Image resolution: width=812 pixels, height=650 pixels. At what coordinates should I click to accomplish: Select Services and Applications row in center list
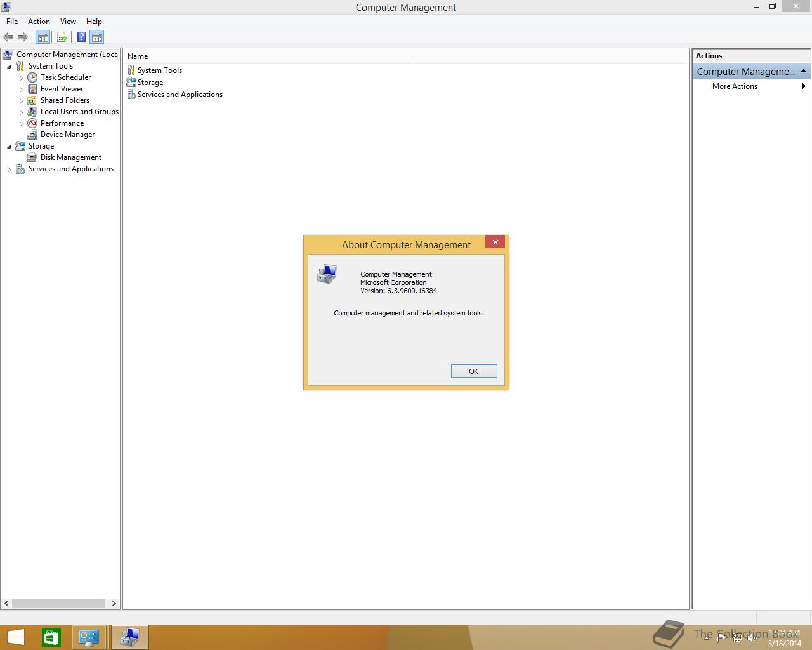[x=174, y=95]
